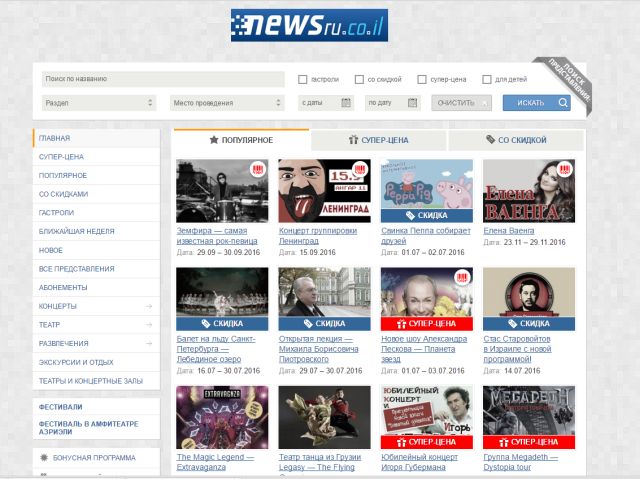Open the 'Место проведения' dropdown

click(x=227, y=103)
